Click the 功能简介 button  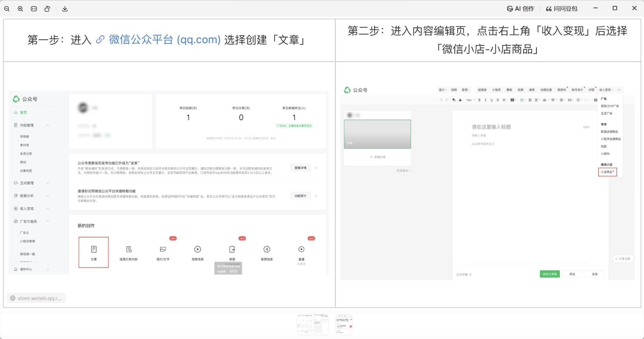point(300,196)
